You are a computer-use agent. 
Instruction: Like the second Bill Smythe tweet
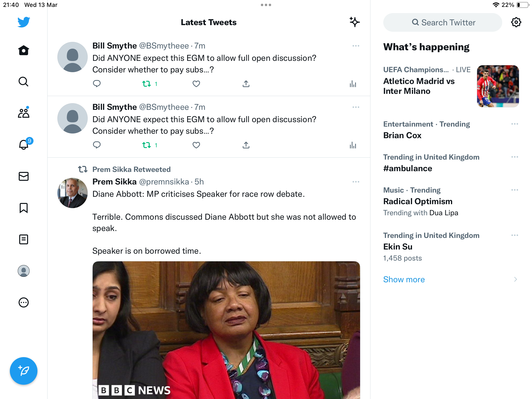196,145
